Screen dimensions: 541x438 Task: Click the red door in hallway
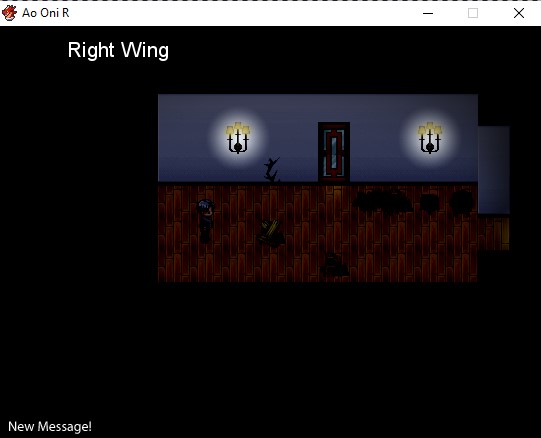pos(334,152)
